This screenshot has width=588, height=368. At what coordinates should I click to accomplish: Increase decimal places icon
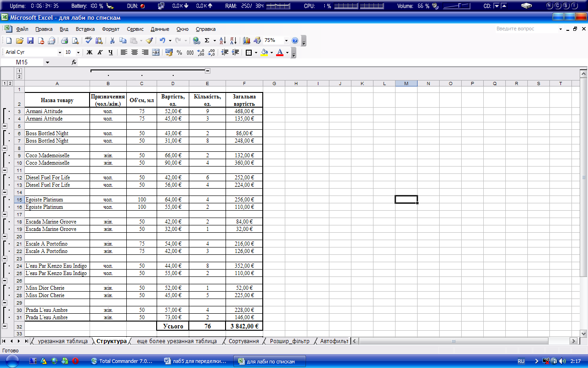(x=201, y=52)
